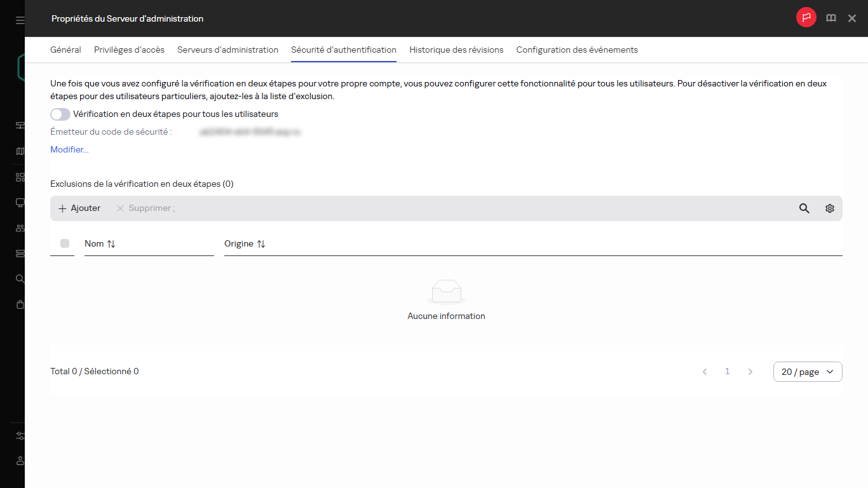
Task: Open the Marketplace bag icon in sidebar
Action: click(x=20, y=304)
